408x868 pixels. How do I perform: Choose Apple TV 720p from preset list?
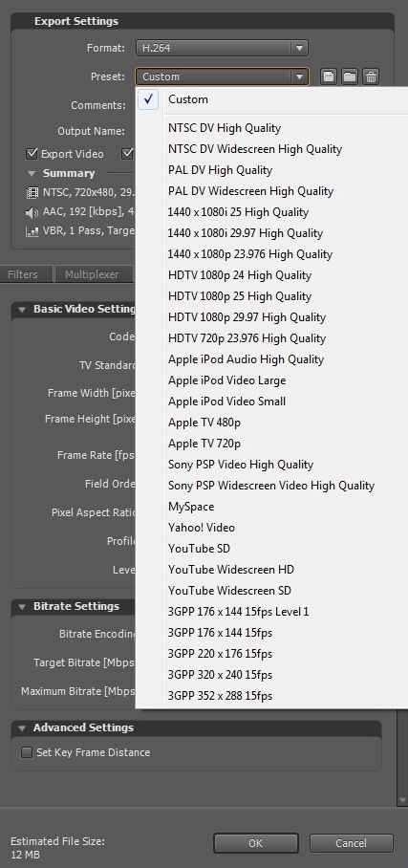pos(204,443)
